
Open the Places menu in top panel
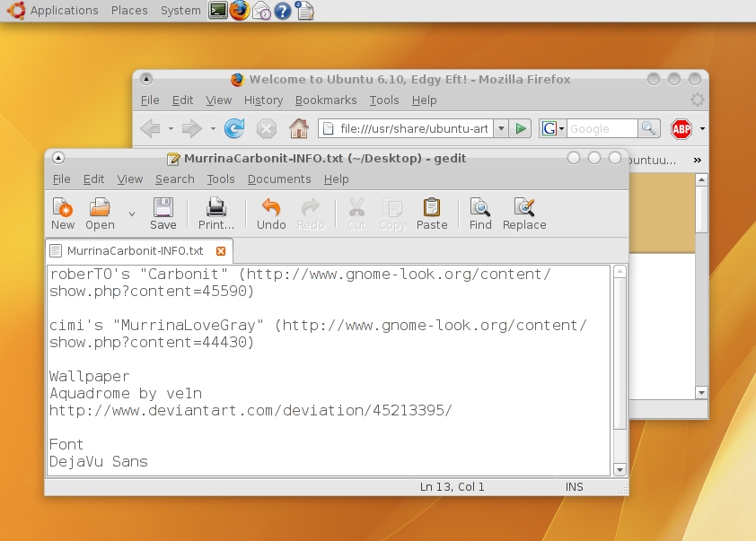click(x=129, y=11)
